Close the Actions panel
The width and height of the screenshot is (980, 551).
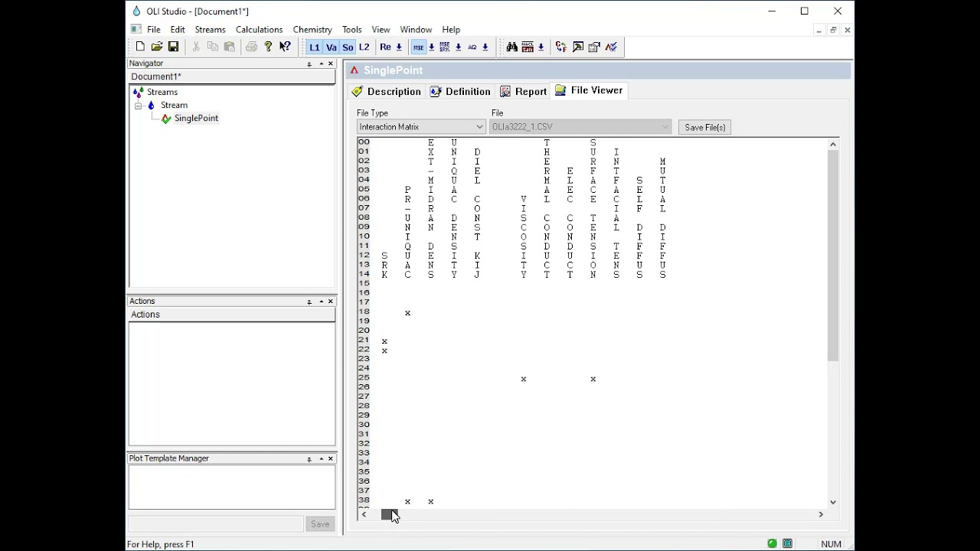(331, 302)
